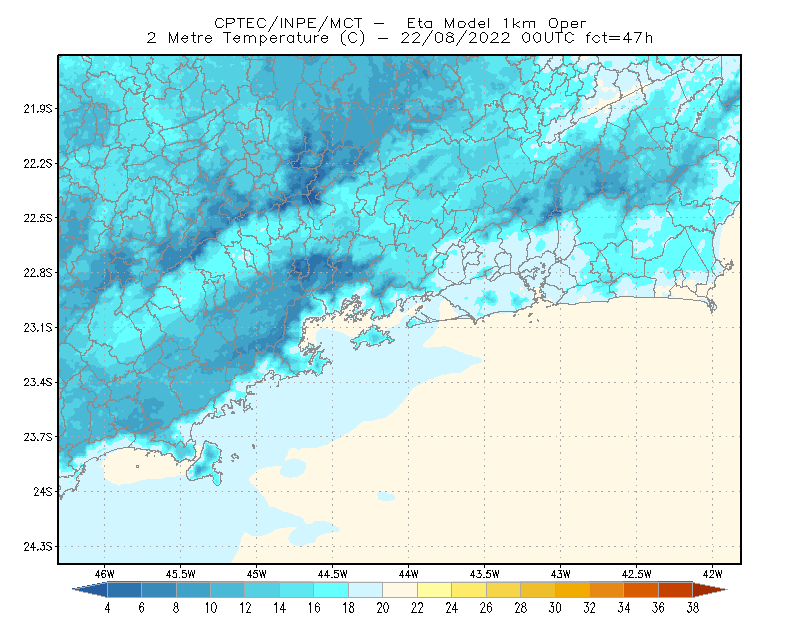Click the 21.9S latitude label
This screenshot has height=618, width=800.
38,109
